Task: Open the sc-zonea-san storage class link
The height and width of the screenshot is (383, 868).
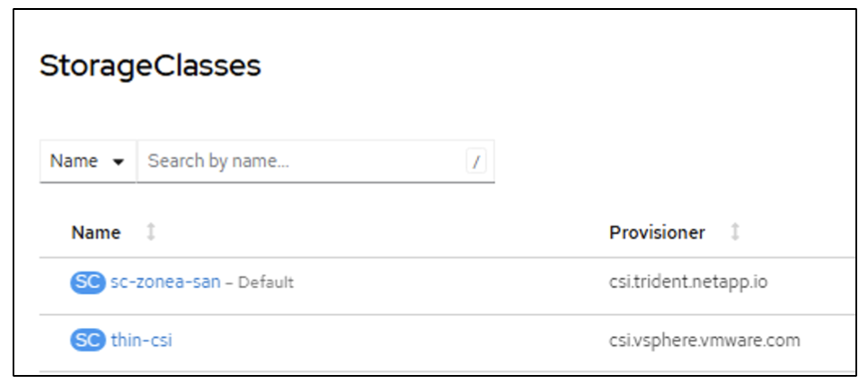Action: (x=164, y=282)
